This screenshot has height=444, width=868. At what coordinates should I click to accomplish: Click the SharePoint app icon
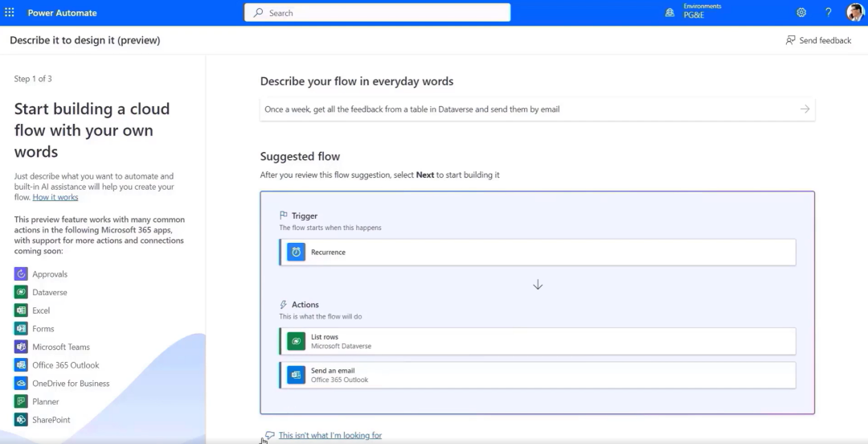21,420
